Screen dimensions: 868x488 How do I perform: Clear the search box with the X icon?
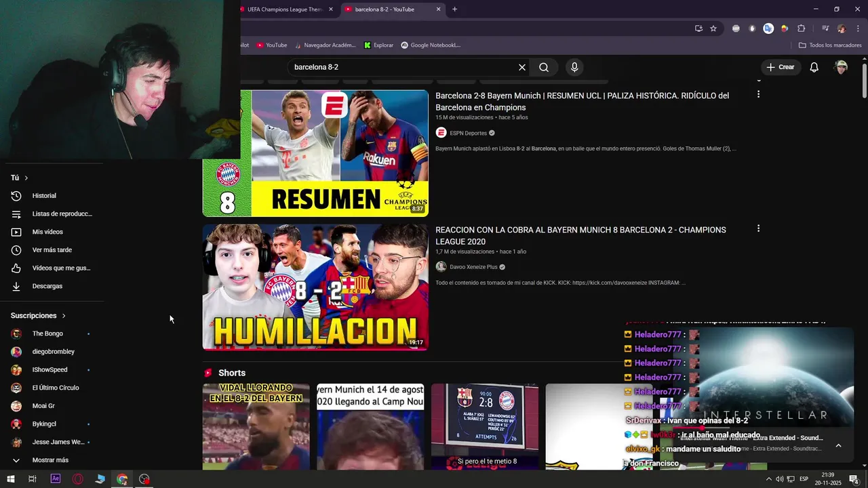522,67
